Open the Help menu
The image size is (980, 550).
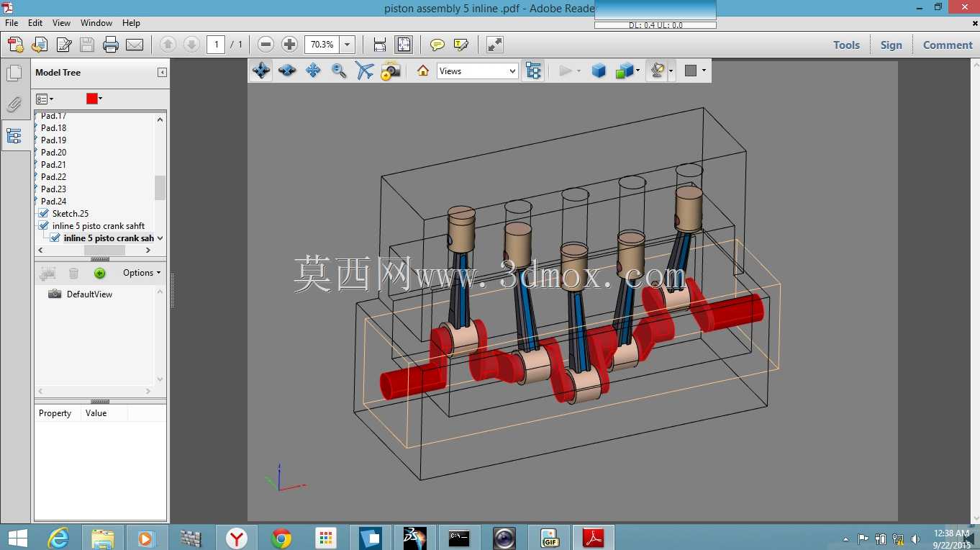point(132,23)
